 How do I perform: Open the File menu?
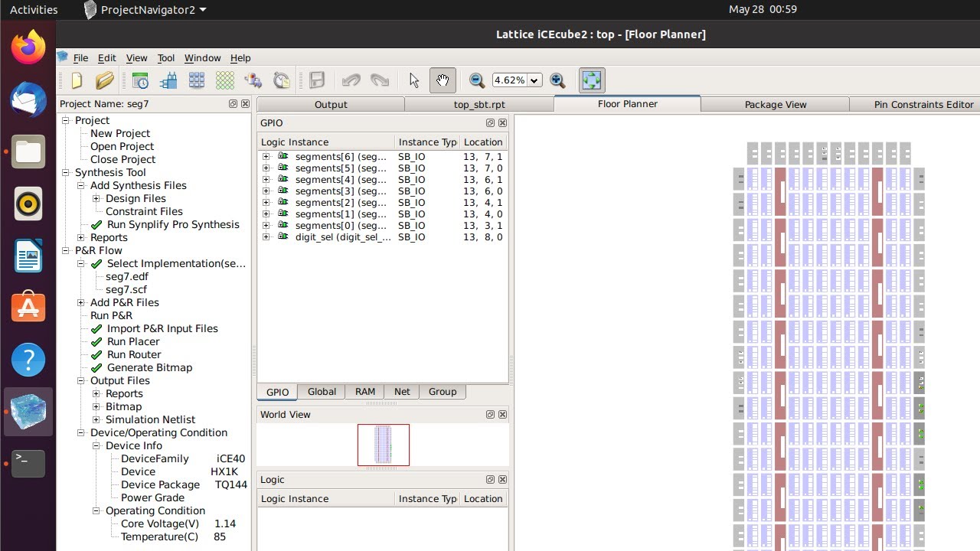tap(80, 57)
